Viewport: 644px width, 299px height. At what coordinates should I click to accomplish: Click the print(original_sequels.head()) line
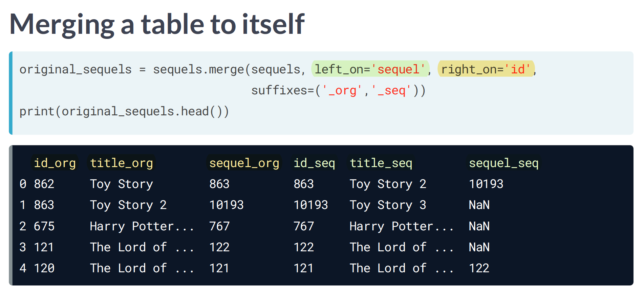click(124, 111)
